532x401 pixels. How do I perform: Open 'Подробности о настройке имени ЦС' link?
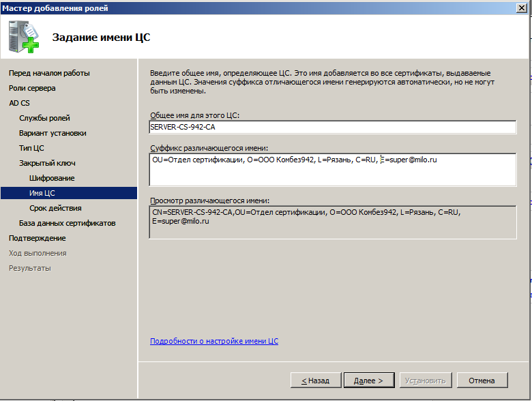(214, 341)
